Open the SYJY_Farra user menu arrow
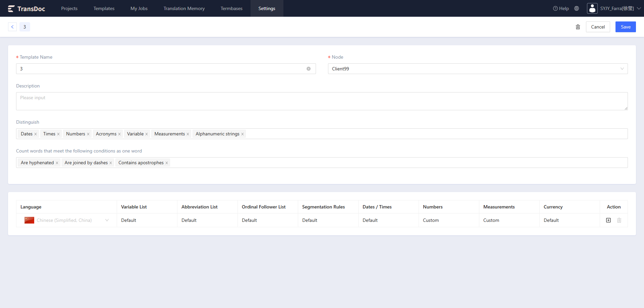Viewport: 644px width, 308px height. coord(639,8)
